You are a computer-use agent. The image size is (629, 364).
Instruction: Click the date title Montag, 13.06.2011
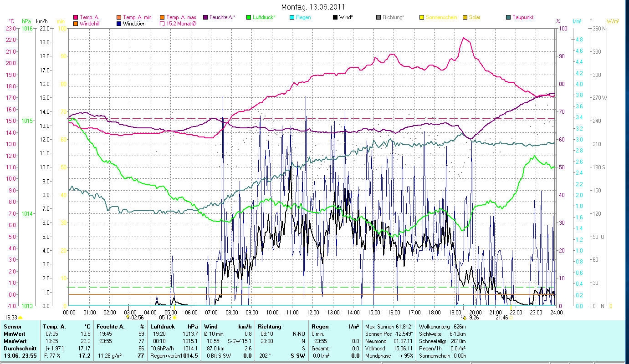(x=313, y=7)
